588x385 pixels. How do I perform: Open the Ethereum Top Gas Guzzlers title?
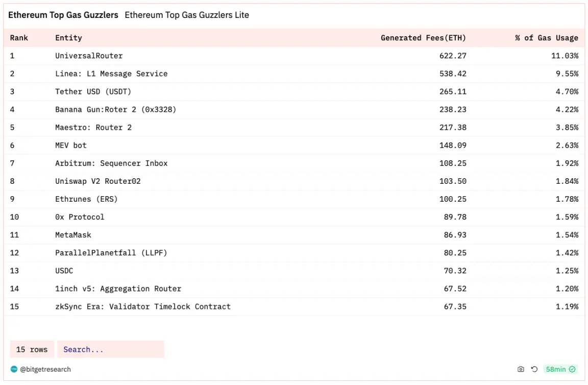[x=63, y=15]
